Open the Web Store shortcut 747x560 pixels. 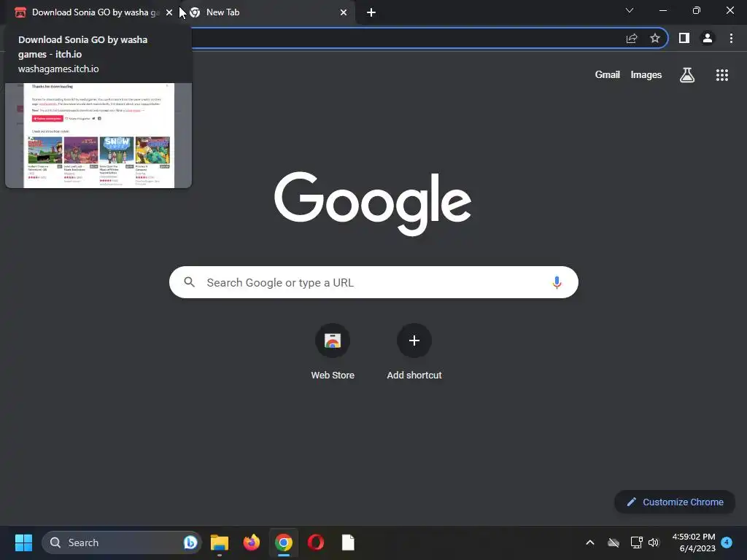click(333, 352)
